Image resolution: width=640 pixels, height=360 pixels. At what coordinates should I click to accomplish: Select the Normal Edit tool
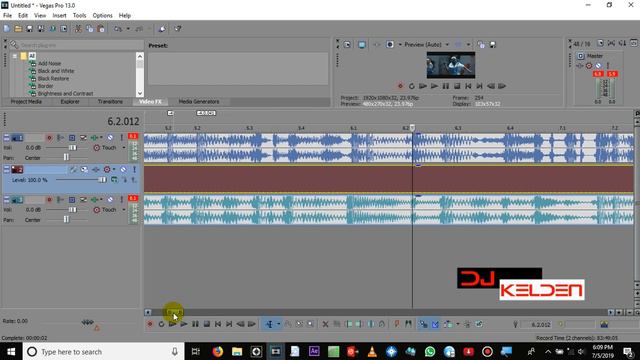269,324
